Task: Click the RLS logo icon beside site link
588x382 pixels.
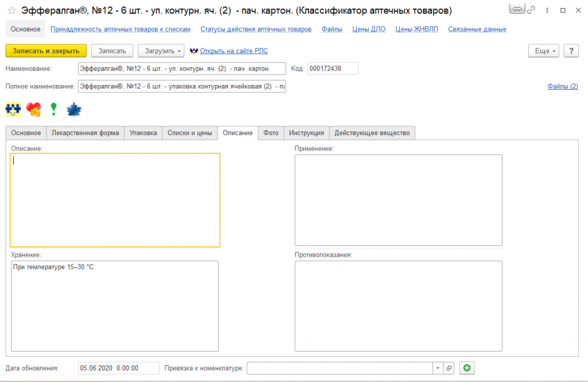Action: click(194, 51)
